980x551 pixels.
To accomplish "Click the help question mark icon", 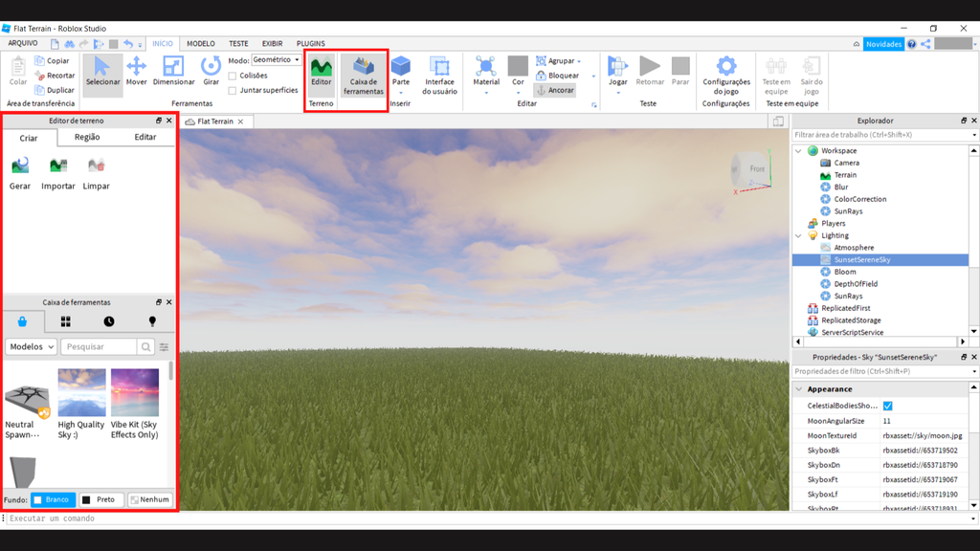I will 912,44.
